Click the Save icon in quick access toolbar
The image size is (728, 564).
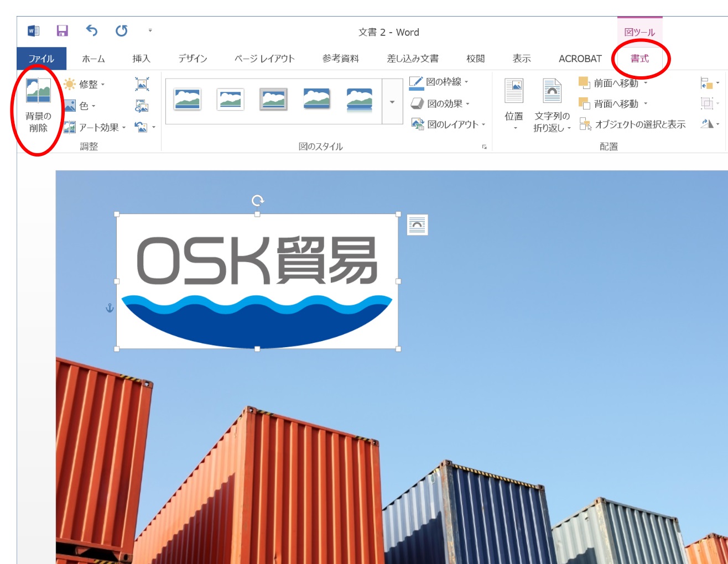coord(62,31)
